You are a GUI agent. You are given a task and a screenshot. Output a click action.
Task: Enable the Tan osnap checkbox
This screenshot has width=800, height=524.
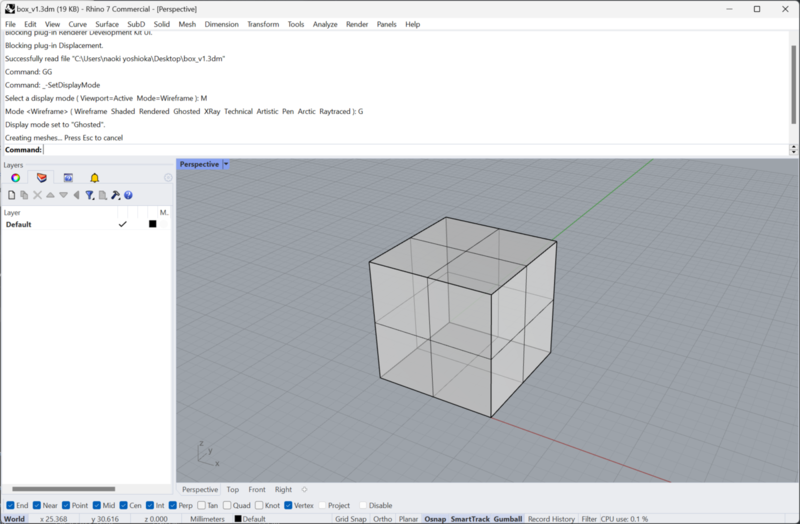click(x=202, y=505)
